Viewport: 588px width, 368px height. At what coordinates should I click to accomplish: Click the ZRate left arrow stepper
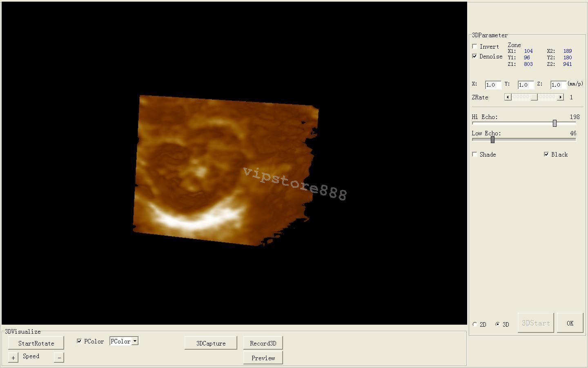[x=508, y=97]
